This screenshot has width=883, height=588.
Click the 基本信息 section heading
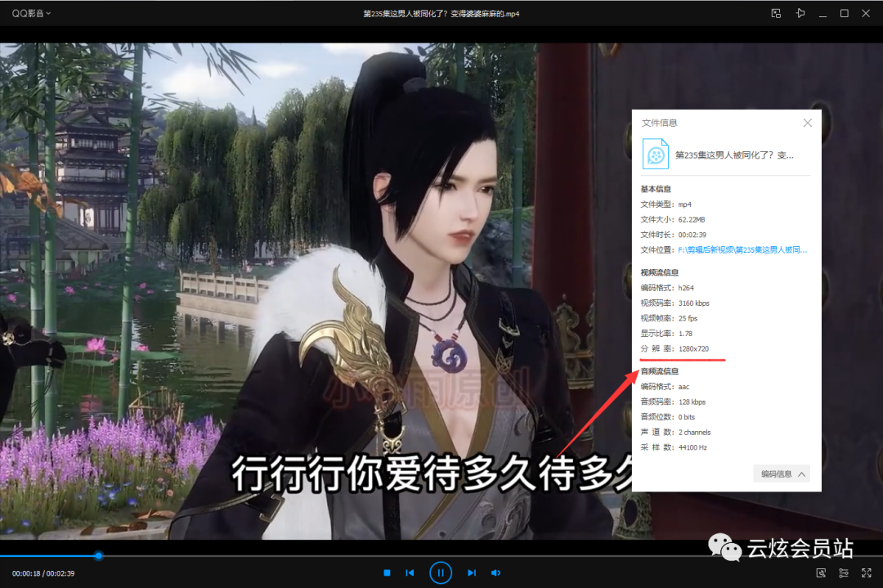point(656,189)
